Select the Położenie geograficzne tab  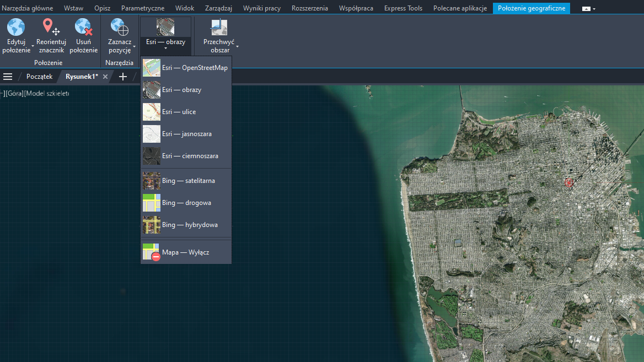click(x=532, y=8)
